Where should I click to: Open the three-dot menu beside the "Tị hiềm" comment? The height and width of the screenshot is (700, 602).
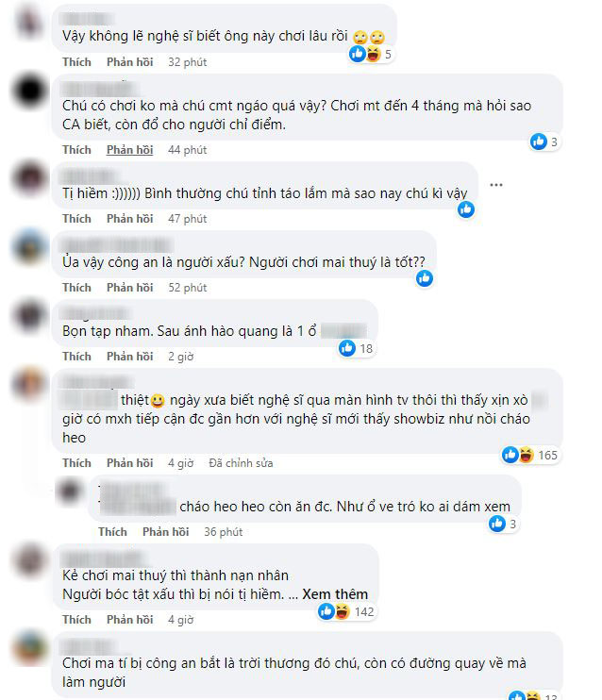(x=496, y=184)
